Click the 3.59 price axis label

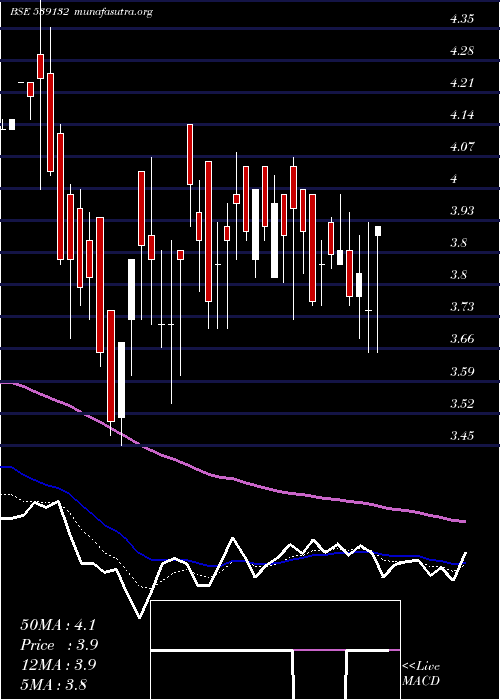coord(462,371)
